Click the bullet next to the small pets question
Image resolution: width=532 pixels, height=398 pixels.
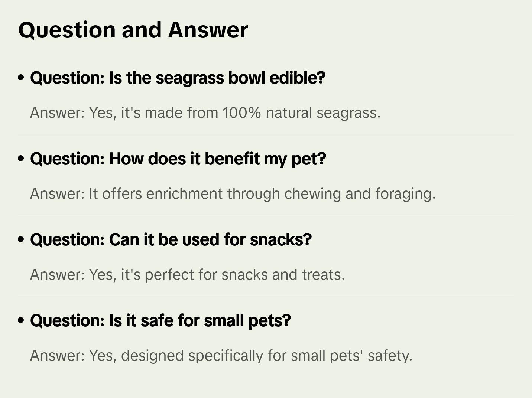coord(21,320)
